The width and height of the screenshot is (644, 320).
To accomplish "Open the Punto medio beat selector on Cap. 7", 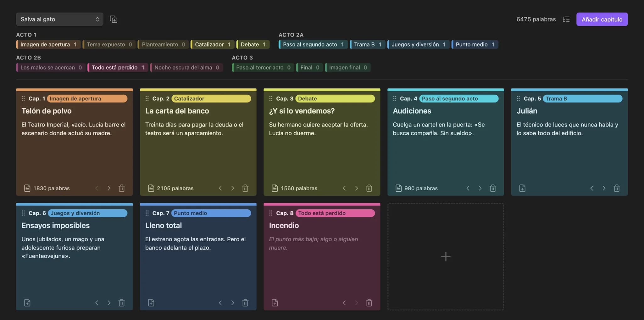I will [211, 213].
